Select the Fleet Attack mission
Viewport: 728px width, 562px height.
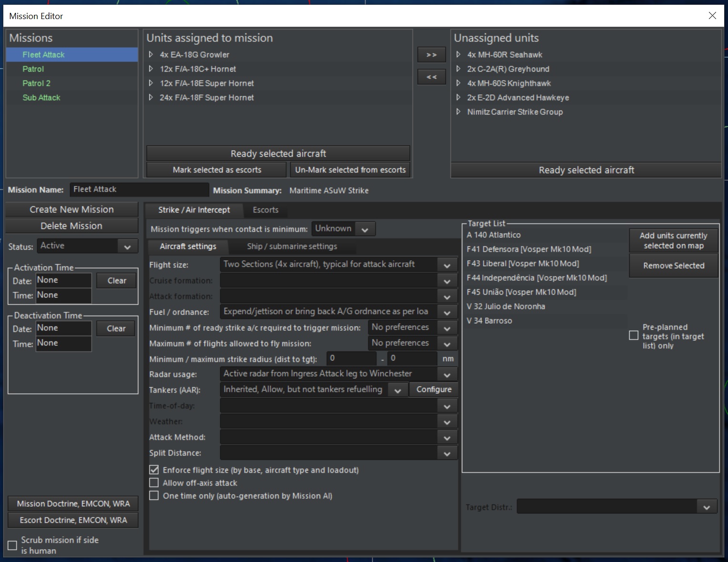72,55
